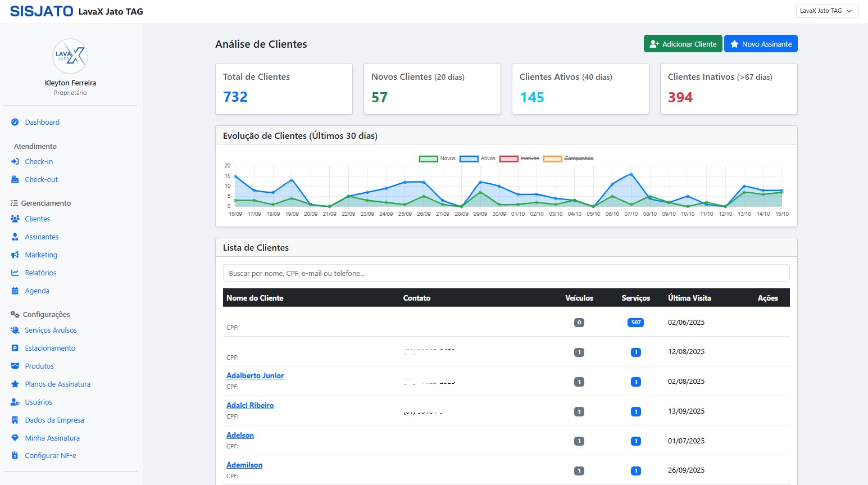Toggle the Ativos series in chart legend
Screen dimensions: 868x485
click(478, 158)
